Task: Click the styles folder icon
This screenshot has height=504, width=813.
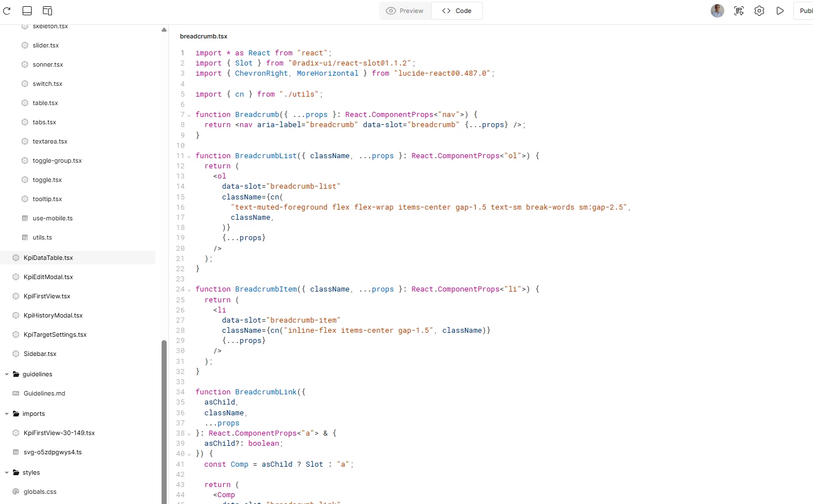Action: pos(16,472)
